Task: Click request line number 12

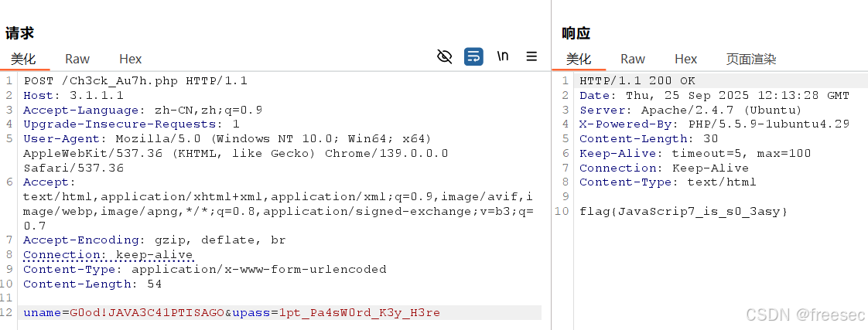Action: point(7,313)
